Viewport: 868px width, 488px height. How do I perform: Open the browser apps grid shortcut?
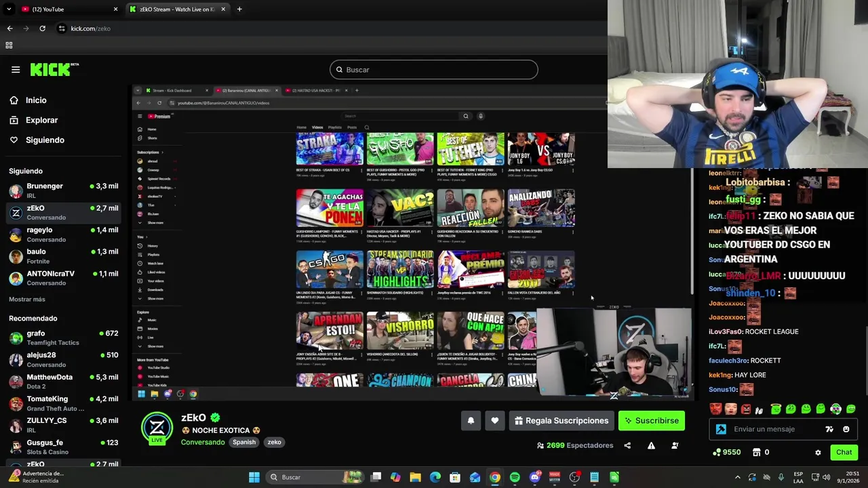pos(9,45)
